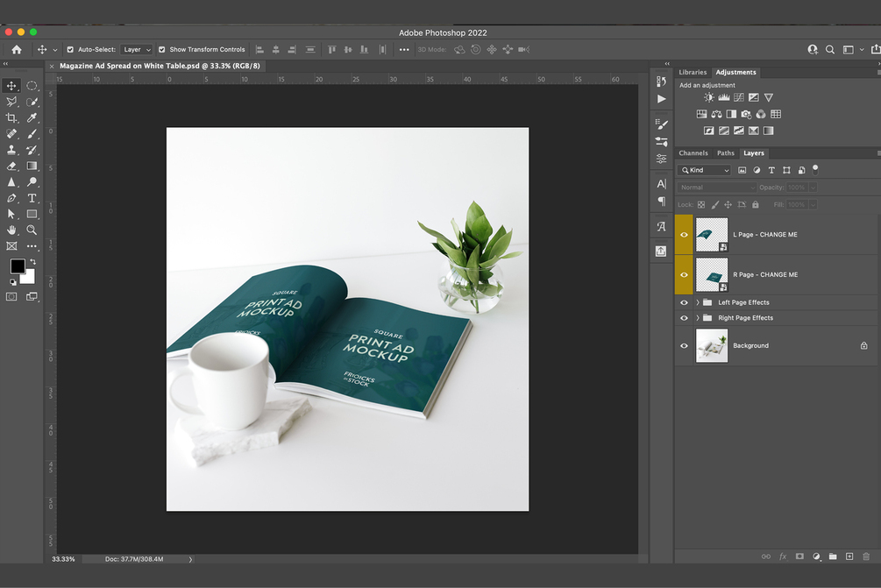Select the Brush tool

tap(32, 134)
